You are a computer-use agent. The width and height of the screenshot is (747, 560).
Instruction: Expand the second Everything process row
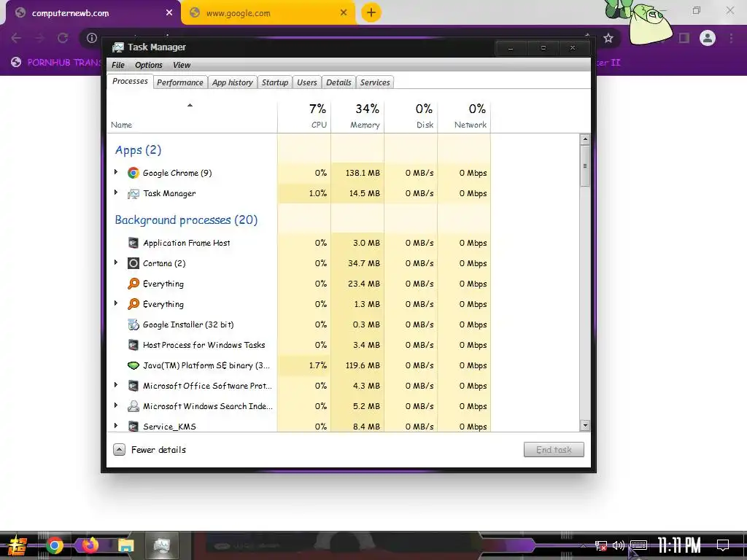tap(116, 303)
